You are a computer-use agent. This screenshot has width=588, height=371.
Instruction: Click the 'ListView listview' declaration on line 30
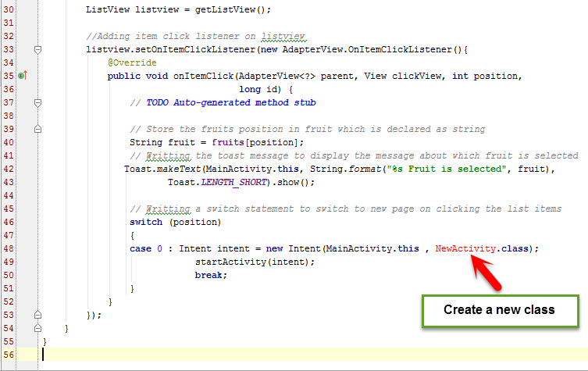click(133, 9)
